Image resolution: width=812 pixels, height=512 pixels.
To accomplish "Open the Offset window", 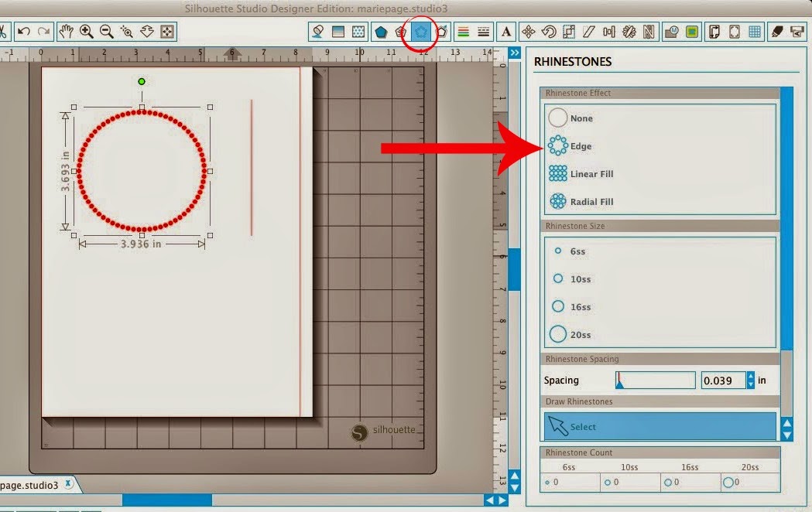I will coord(692,32).
